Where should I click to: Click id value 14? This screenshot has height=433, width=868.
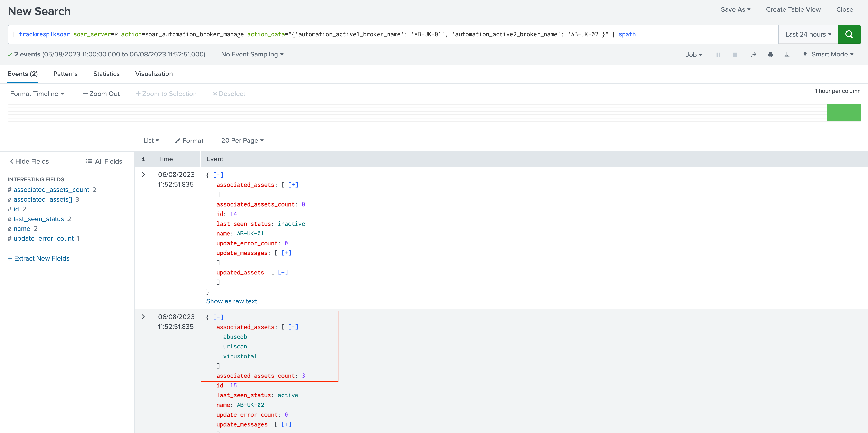233,214
